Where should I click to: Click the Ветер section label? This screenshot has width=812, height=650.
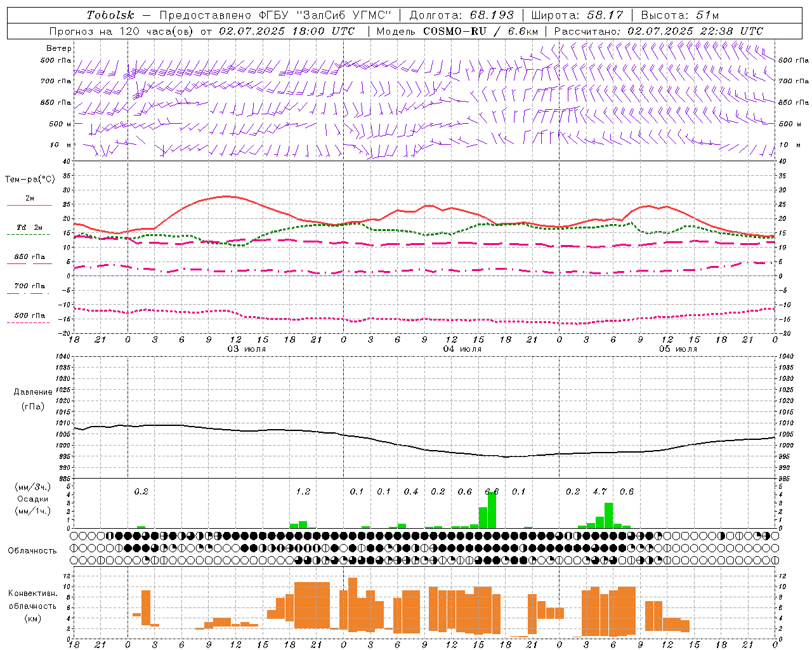tap(59, 48)
